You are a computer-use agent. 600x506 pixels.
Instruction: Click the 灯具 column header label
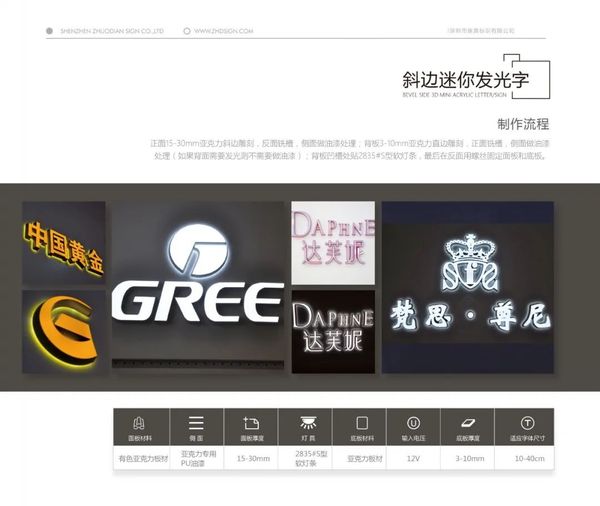[308, 438]
